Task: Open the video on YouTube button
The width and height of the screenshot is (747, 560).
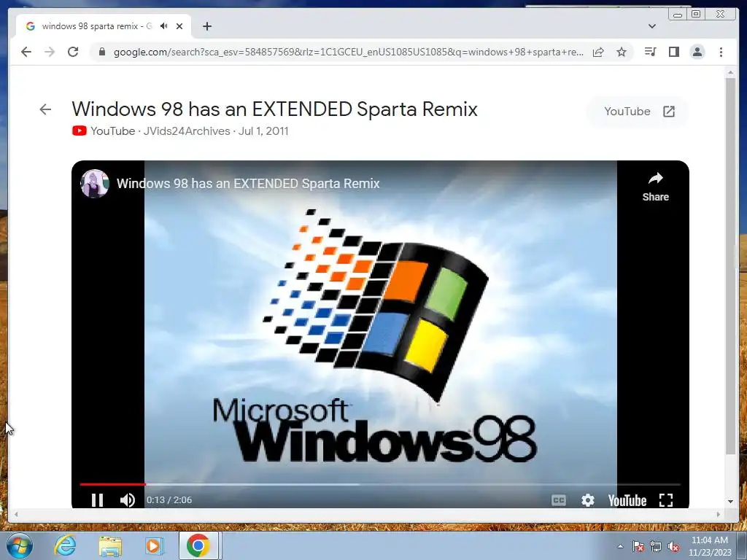Action: coord(638,112)
